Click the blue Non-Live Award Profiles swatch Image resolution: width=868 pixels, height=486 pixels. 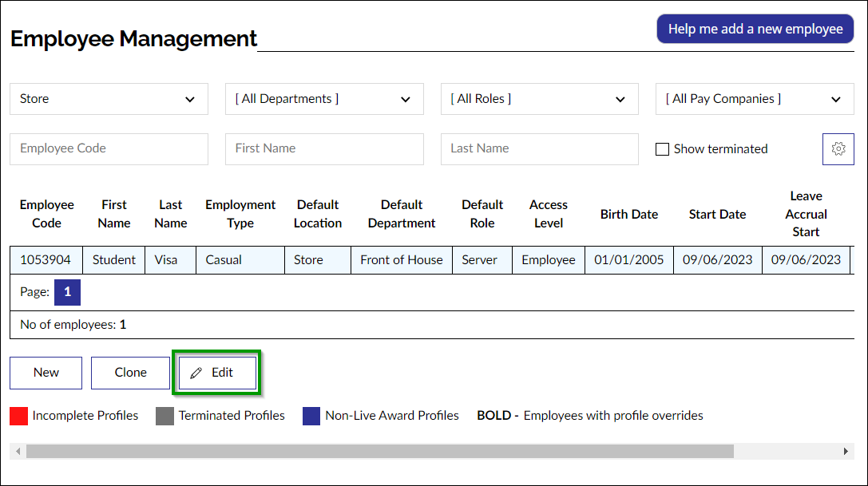tap(311, 415)
